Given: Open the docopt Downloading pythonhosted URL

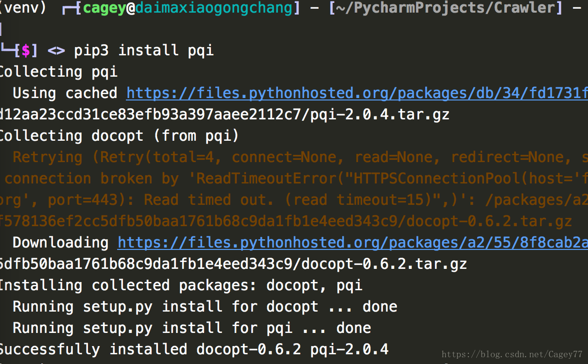Looking at the screenshot, I should coord(353,243).
